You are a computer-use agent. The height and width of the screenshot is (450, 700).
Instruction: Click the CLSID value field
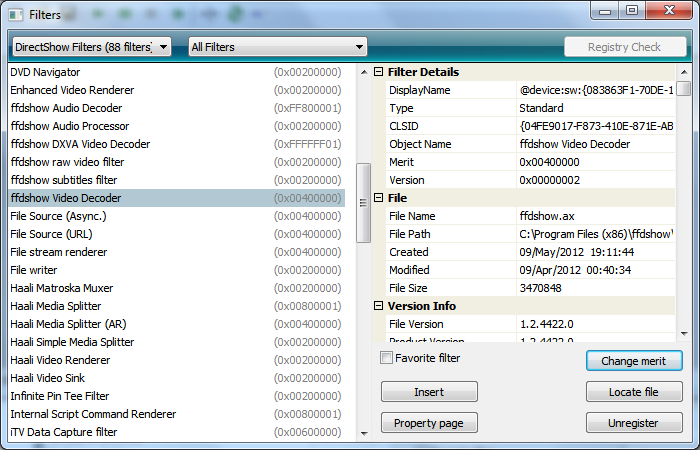click(596, 126)
